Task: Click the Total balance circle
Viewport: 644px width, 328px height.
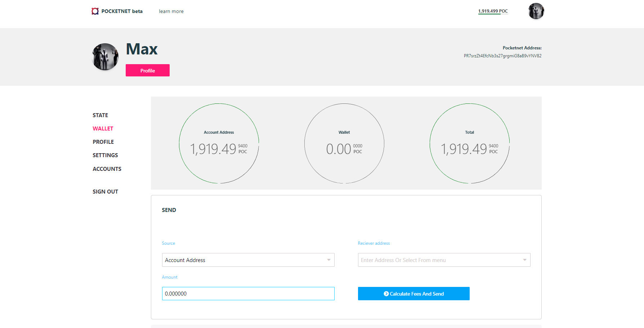Action: [x=470, y=143]
